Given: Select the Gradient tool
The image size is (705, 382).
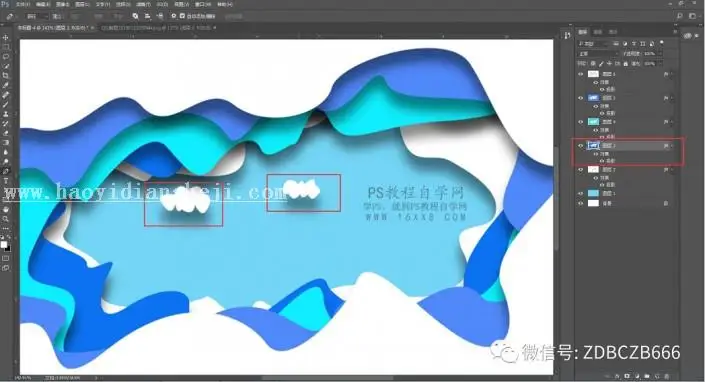Looking at the screenshot, I should coord(6,142).
